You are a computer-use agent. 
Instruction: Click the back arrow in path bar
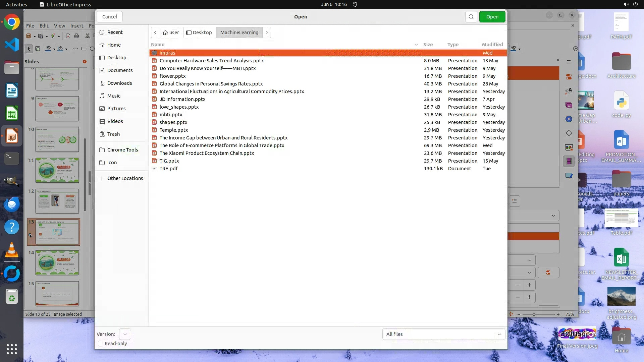(155, 33)
